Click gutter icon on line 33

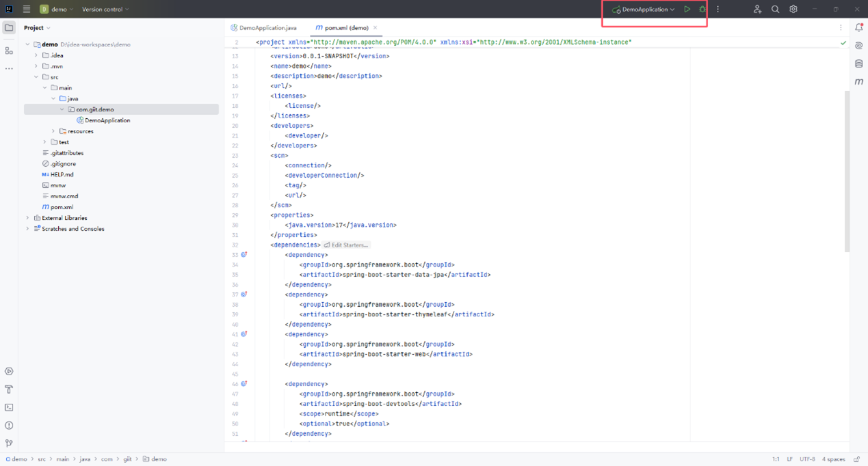(244, 255)
